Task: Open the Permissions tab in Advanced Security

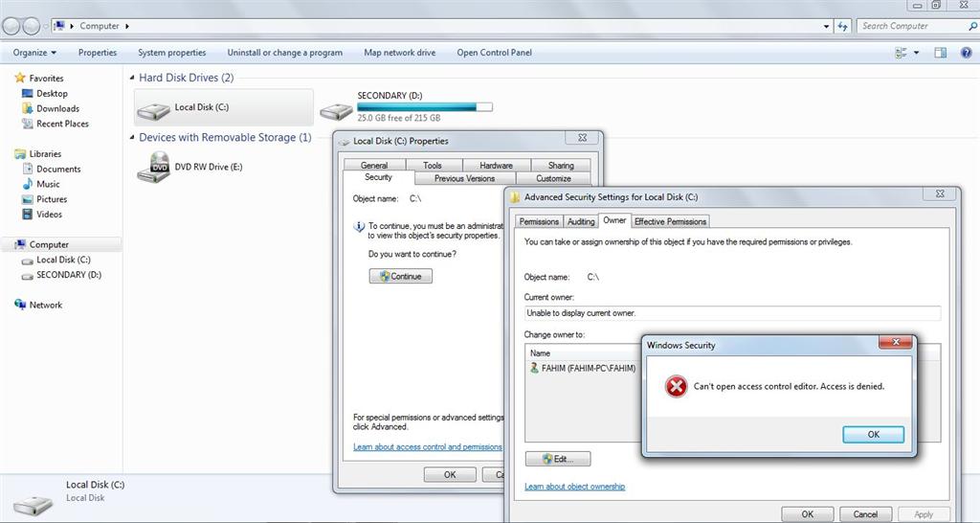Action: [x=539, y=221]
